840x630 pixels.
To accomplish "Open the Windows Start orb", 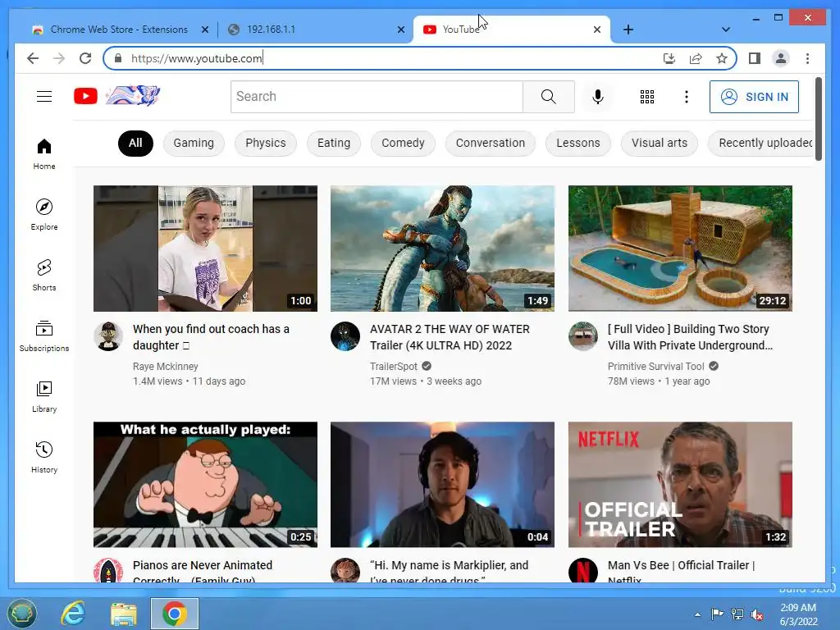I will click(22, 614).
